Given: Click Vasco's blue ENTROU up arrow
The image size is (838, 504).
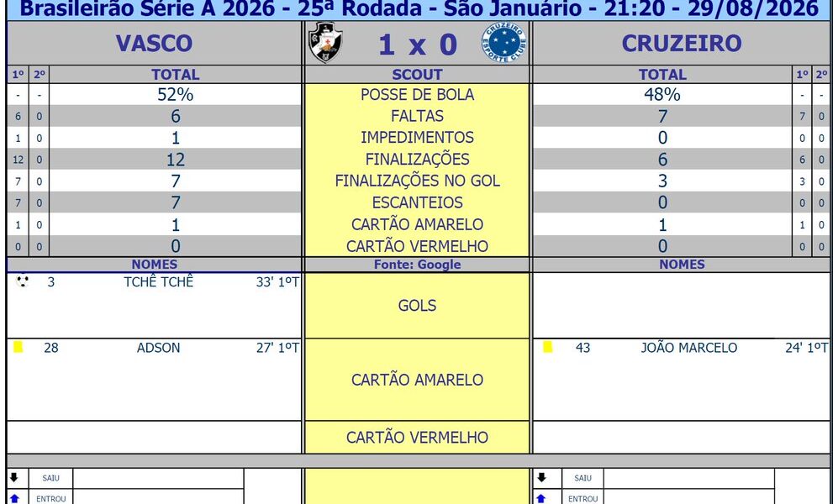Looking at the screenshot, I should tap(14, 498).
